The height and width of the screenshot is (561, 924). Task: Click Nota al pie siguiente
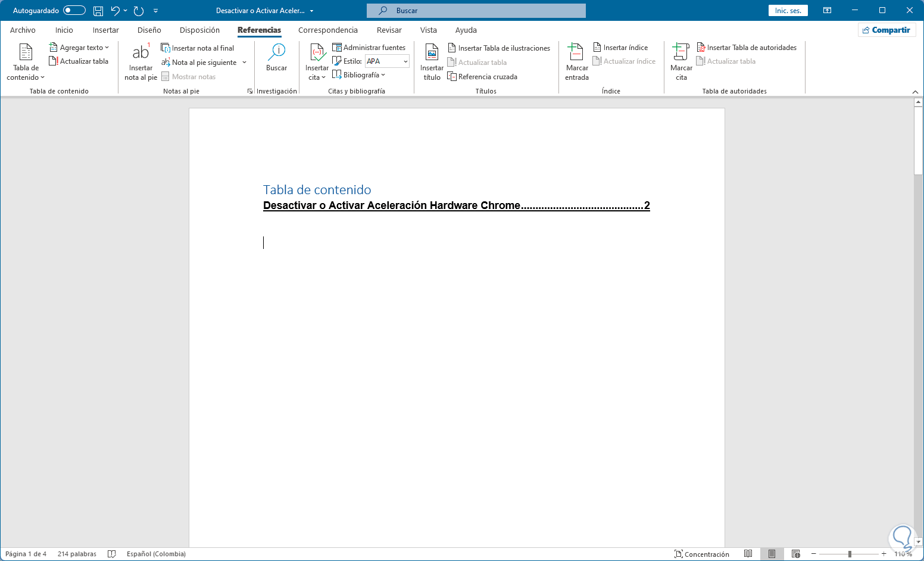pos(199,63)
